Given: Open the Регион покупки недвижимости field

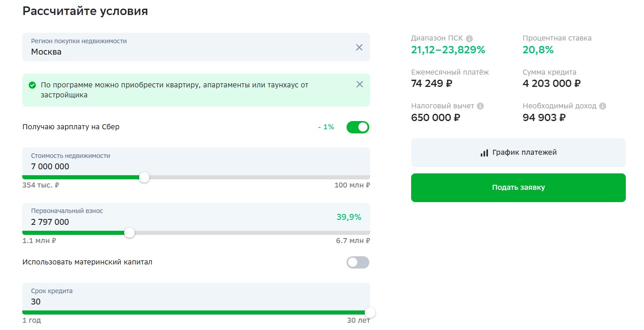Looking at the screenshot, I should 182,47.
